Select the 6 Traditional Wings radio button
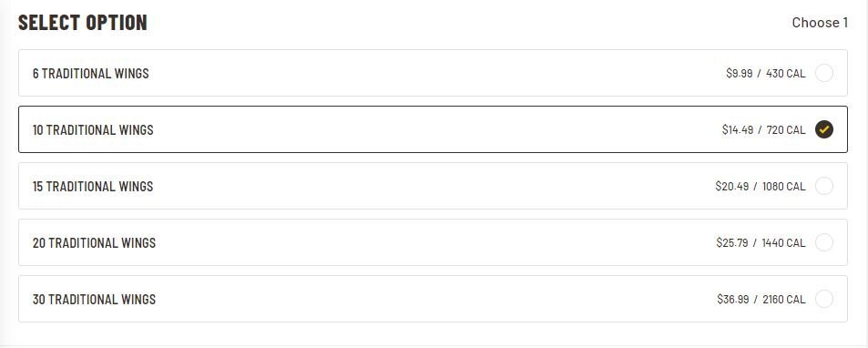868x348 pixels. (x=823, y=73)
